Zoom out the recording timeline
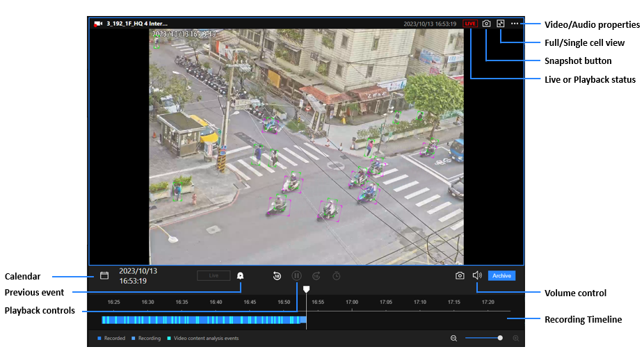 point(453,338)
